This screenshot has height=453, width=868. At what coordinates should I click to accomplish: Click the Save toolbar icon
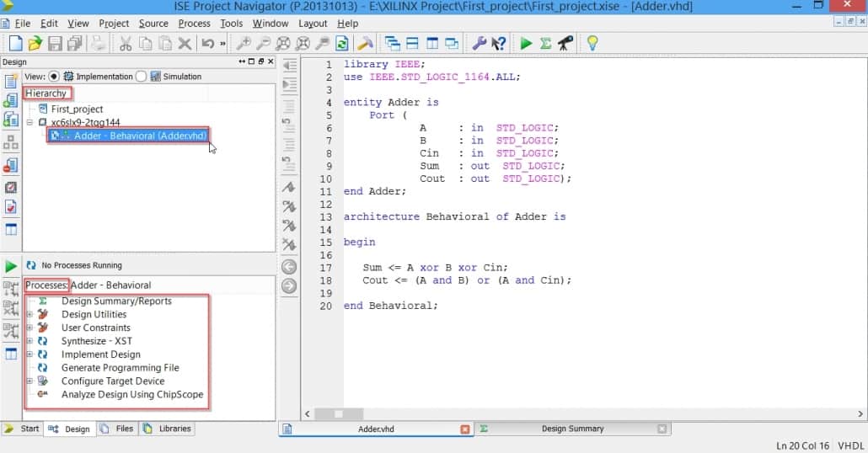pos(55,43)
